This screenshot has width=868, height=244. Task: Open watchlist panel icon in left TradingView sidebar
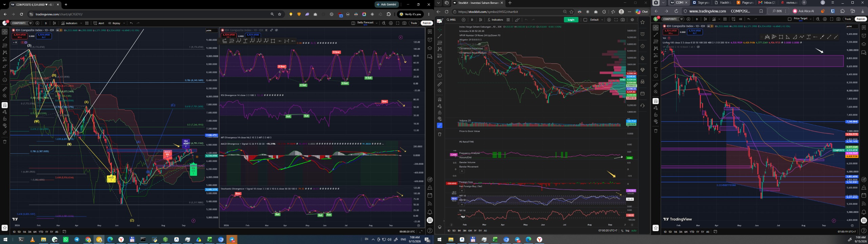click(430, 32)
